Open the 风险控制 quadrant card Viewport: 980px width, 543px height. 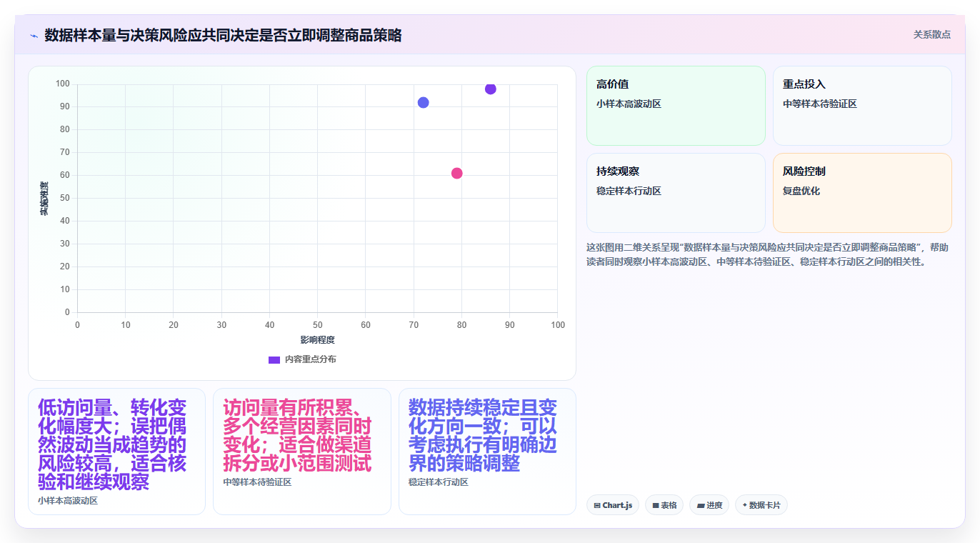coord(862,193)
